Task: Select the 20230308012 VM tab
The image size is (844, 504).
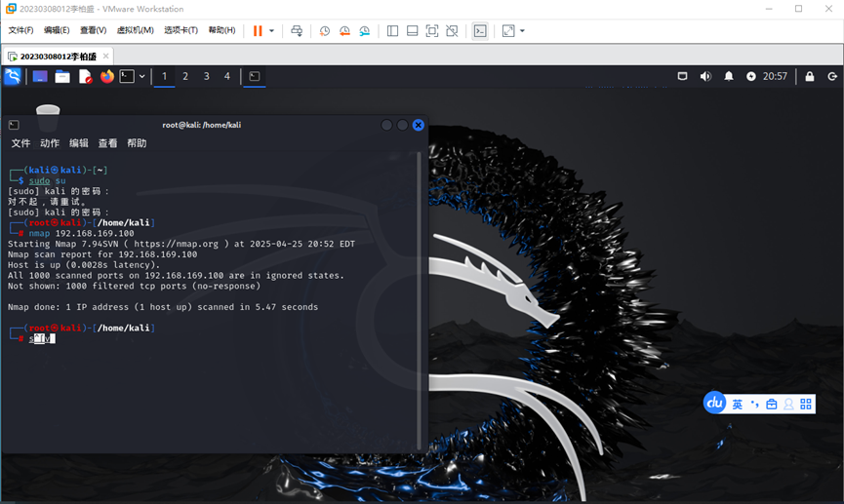Action: [x=59, y=57]
